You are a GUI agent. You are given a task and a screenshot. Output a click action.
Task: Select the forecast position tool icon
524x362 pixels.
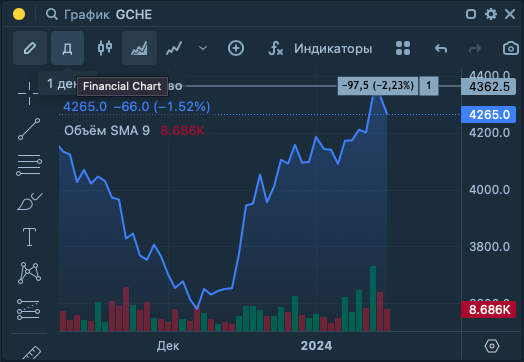click(28, 310)
